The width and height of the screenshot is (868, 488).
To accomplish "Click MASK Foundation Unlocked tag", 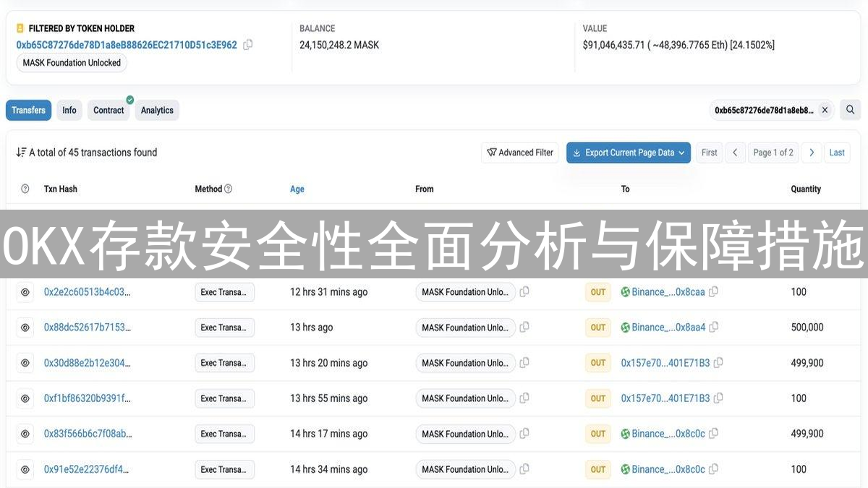I will pos(72,63).
